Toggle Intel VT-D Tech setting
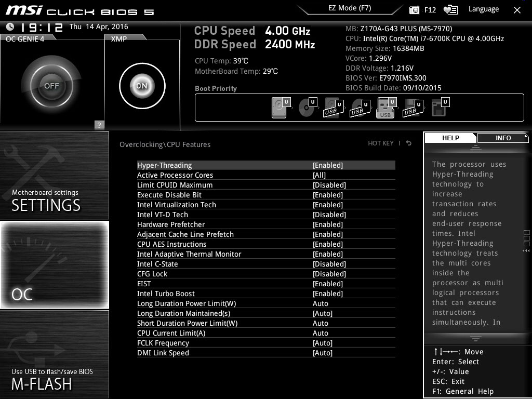The width and height of the screenshot is (532, 399). pyautogui.click(x=266, y=215)
